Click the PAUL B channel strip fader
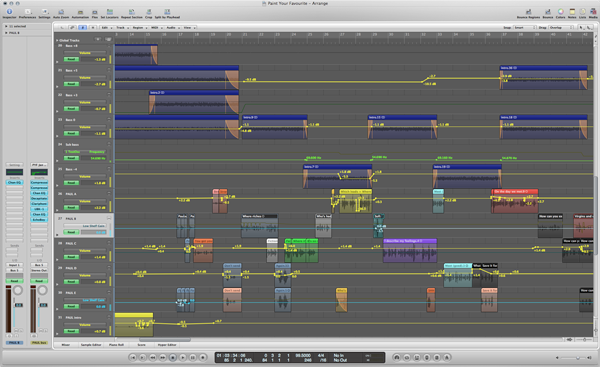 (19, 305)
